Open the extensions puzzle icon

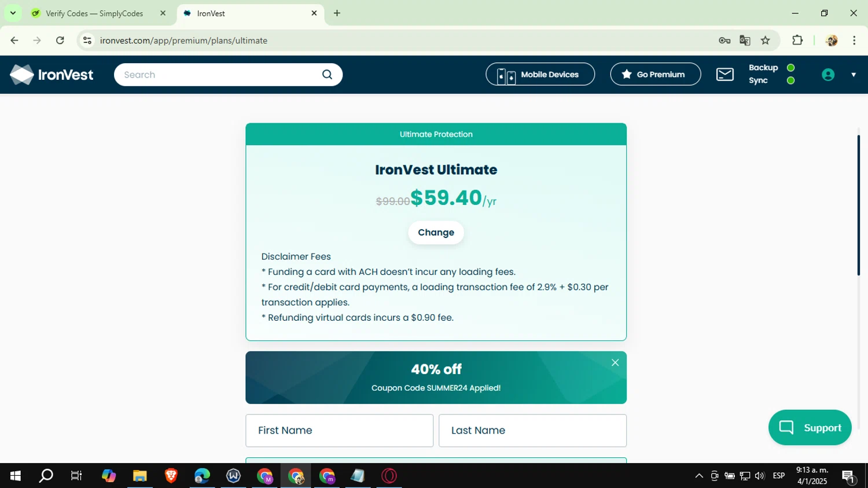(x=797, y=41)
